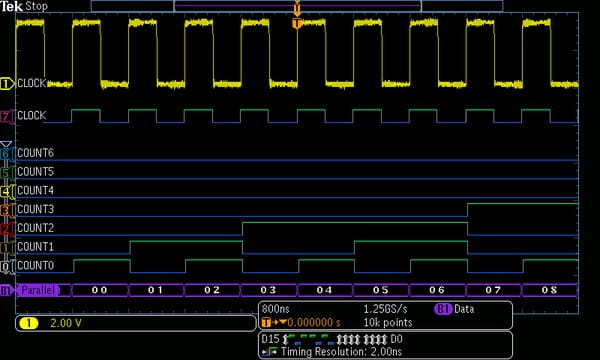Select the COUNT3 channel 3 marker
The height and width of the screenshot is (360, 600).
click(x=6, y=210)
